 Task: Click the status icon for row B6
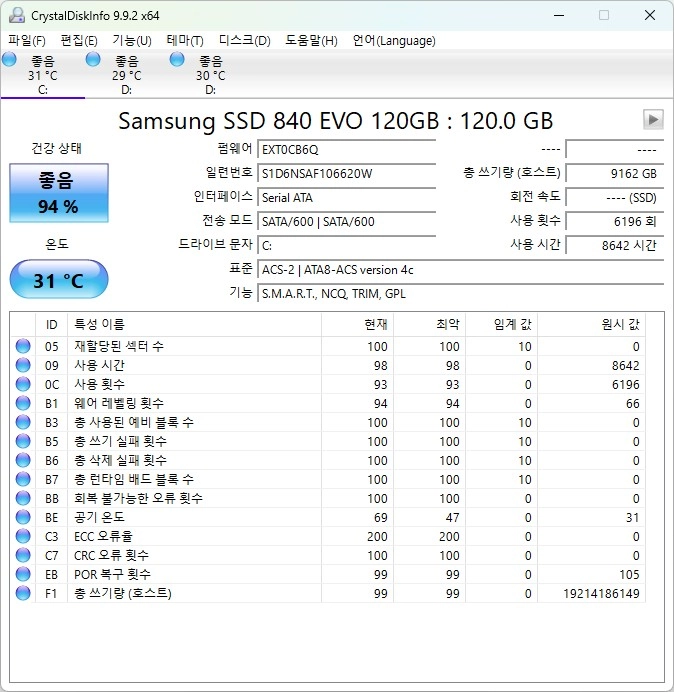[23, 460]
